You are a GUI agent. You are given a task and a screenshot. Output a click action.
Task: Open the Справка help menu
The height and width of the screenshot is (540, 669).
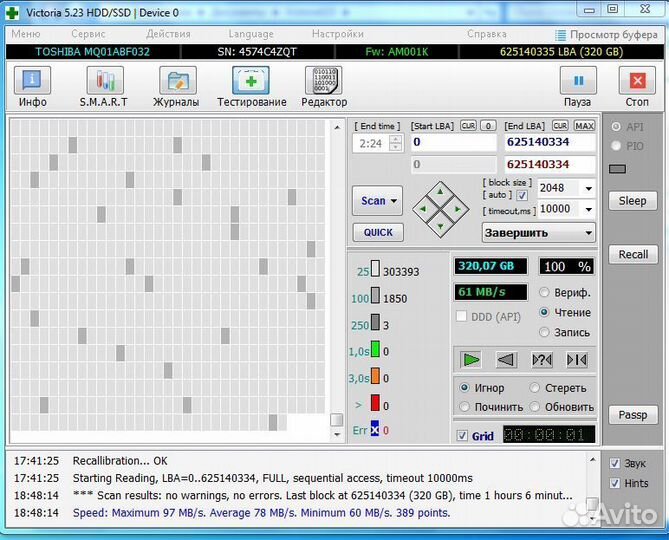[487, 34]
